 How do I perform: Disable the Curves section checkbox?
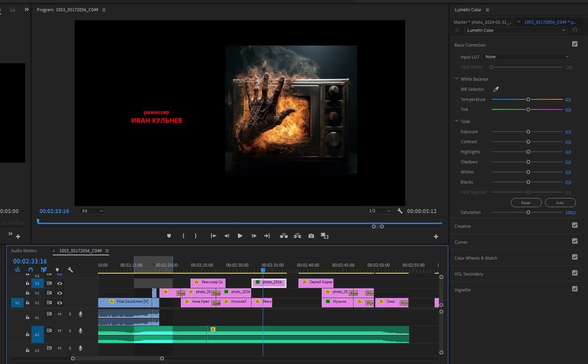[x=575, y=241]
